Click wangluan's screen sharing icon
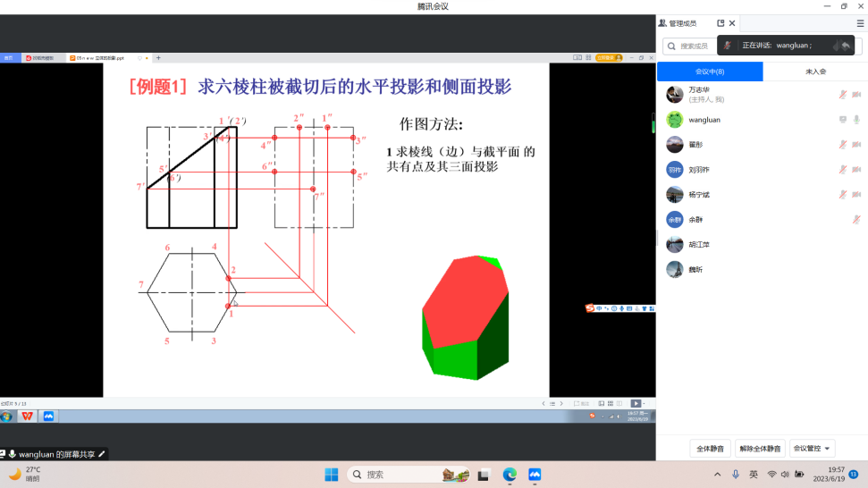 point(842,120)
